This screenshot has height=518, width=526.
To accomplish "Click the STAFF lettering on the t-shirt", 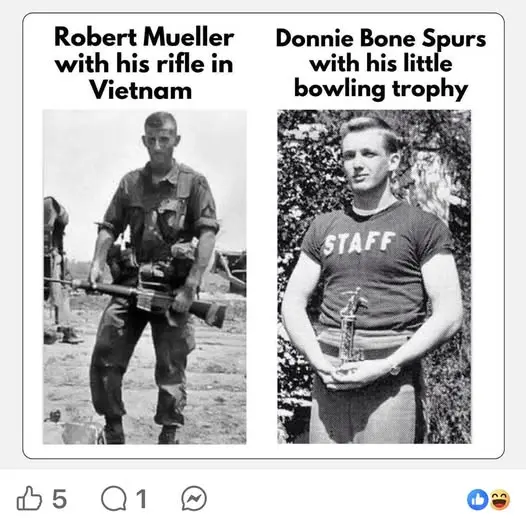I will (359, 243).
